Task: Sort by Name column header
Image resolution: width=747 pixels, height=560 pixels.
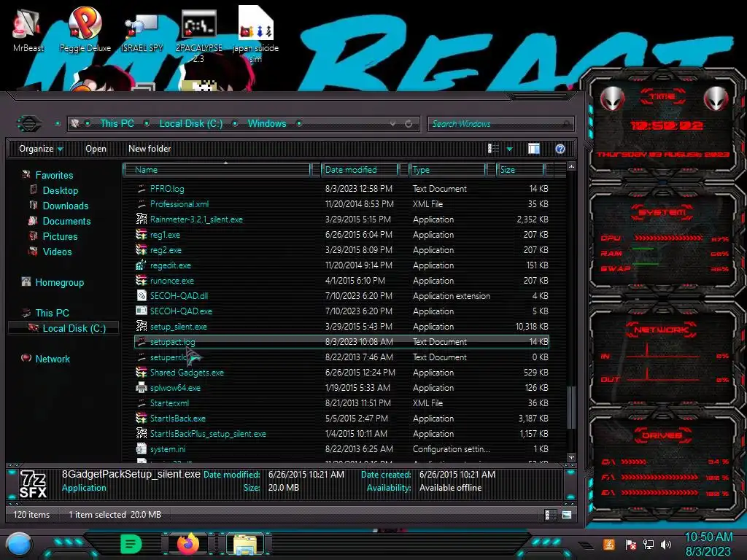Action: (217, 169)
